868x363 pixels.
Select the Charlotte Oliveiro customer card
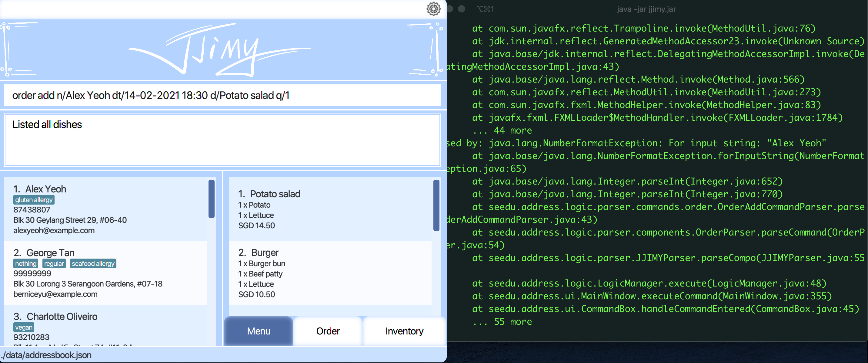pyautogui.click(x=105, y=326)
